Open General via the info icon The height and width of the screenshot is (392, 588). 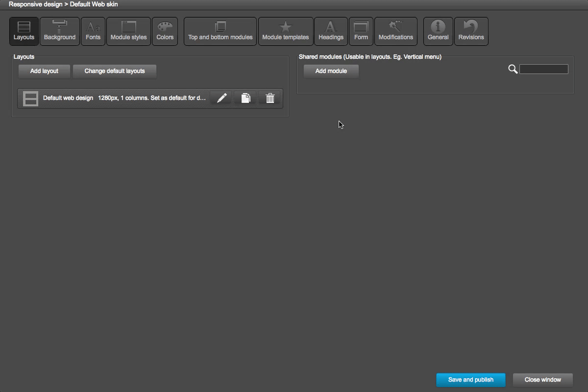(438, 31)
